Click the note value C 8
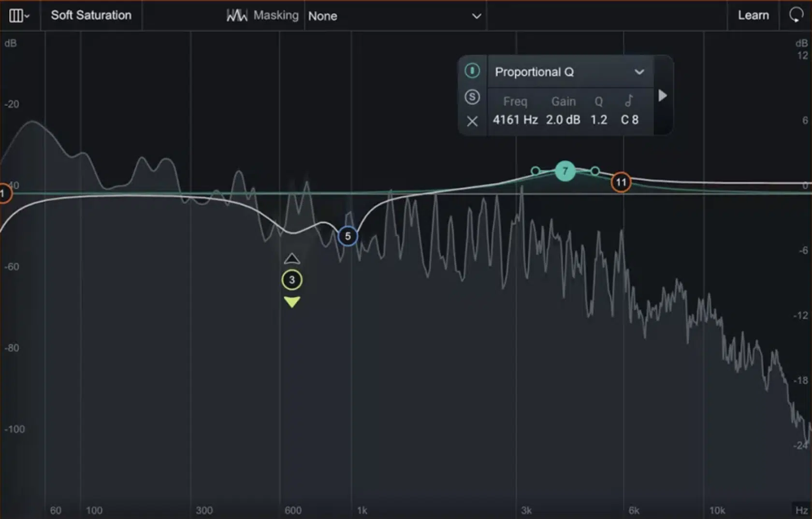 pos(630,120)
